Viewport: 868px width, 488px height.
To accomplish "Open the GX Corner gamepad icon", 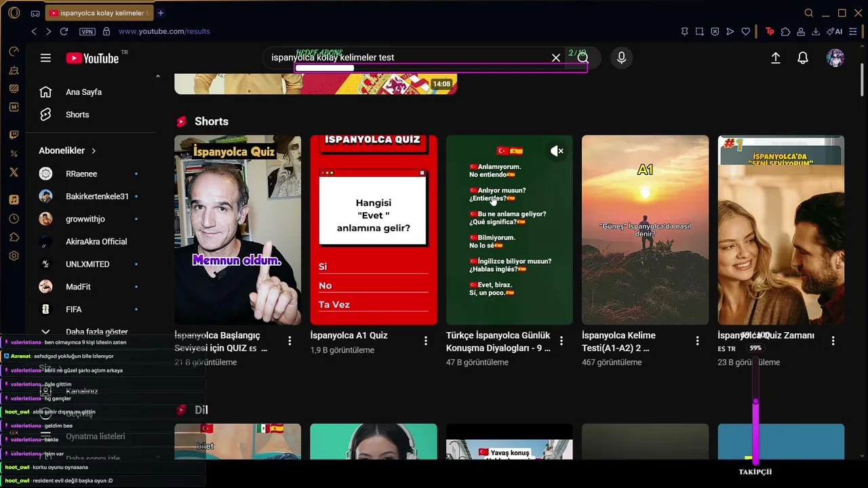I will [x=35, y=13].
